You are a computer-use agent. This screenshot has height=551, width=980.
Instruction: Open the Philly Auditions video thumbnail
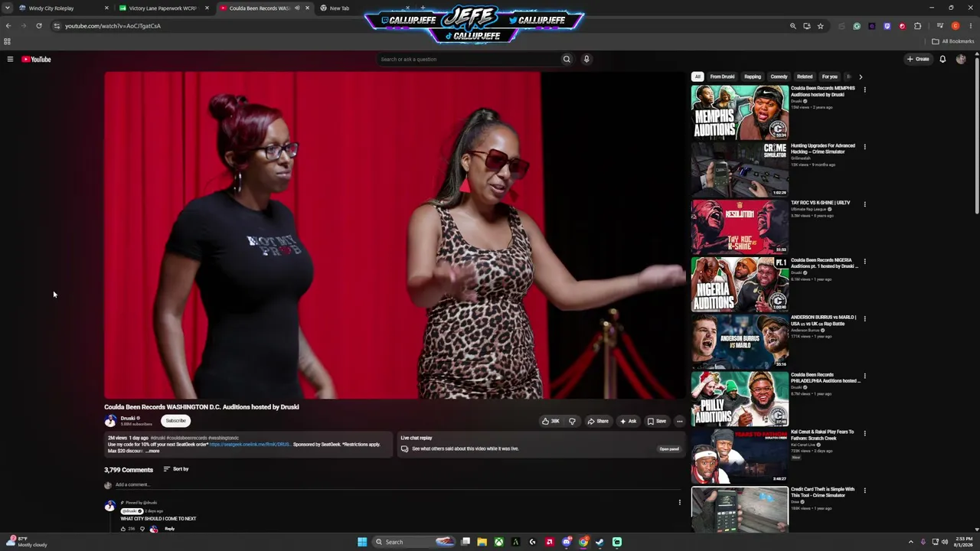740,399
